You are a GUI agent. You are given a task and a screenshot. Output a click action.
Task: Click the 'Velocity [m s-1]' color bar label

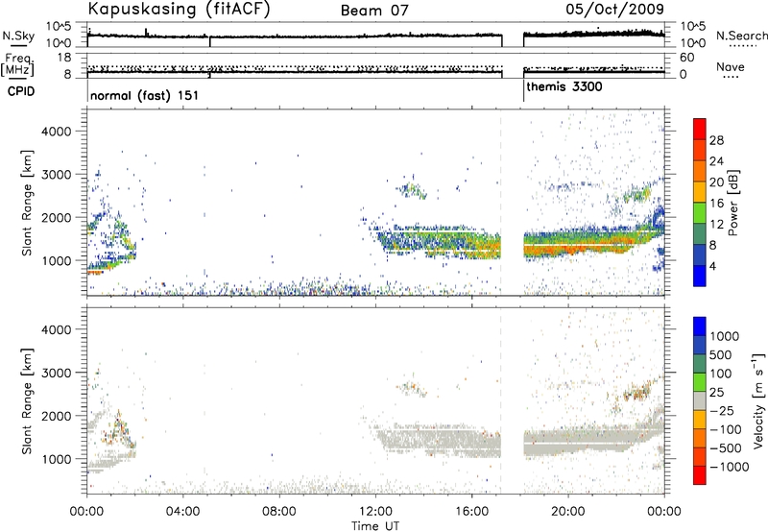coord(758,400)
